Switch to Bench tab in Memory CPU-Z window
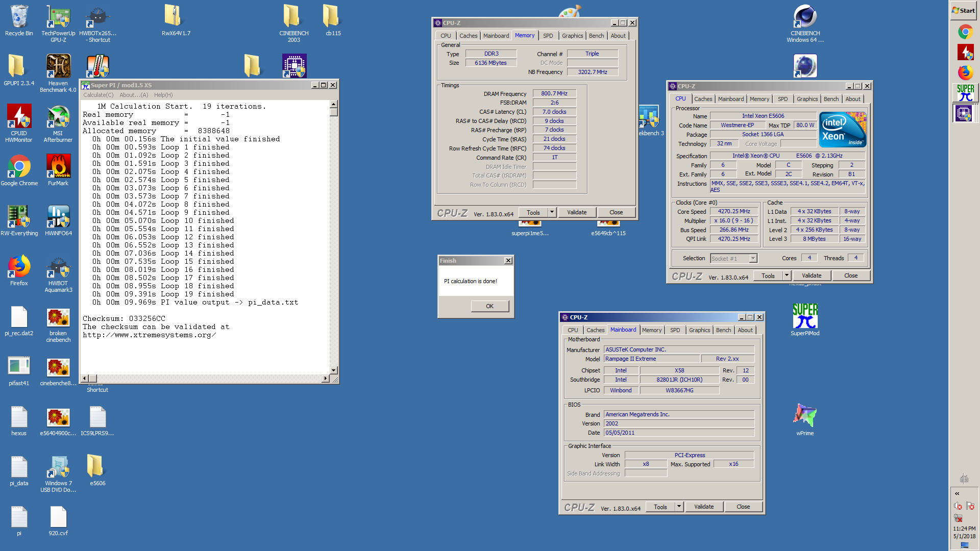The width and height of the screenshot is (980, 551). pyautogui.click(x=596, y=36)
